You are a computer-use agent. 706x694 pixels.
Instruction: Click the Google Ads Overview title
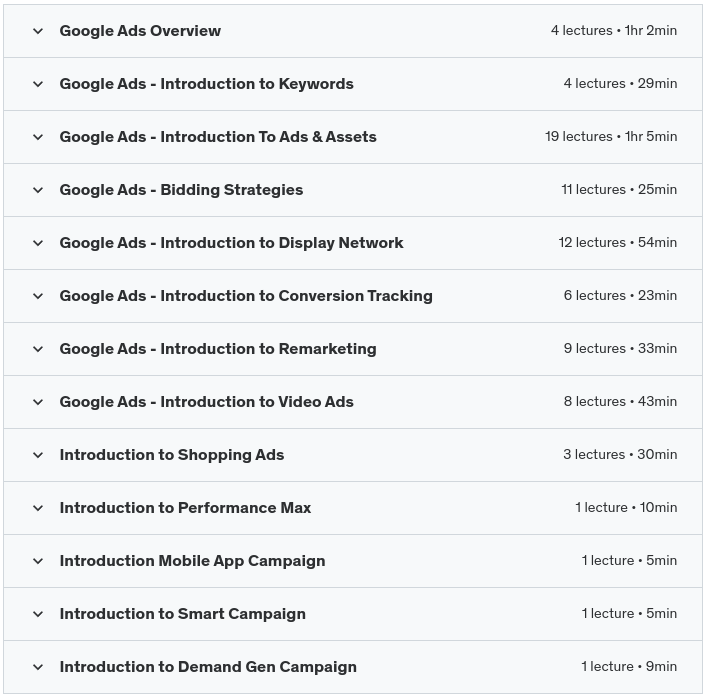[x=140, y=31]
